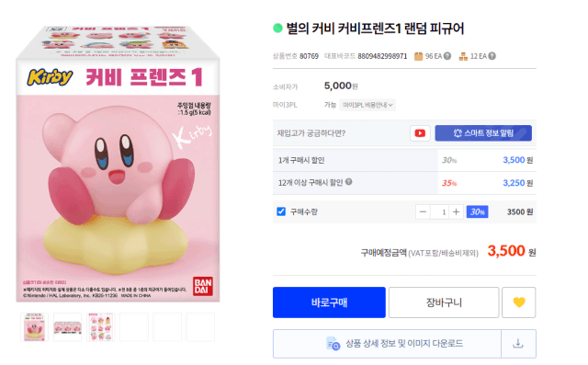
Task: Click the red YouTube video icon
Action: pos(420,133)
